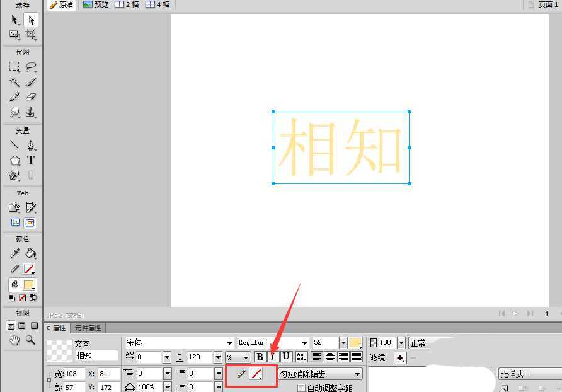
Task: Pick the Eraser tool
Action: pos(32,96)
